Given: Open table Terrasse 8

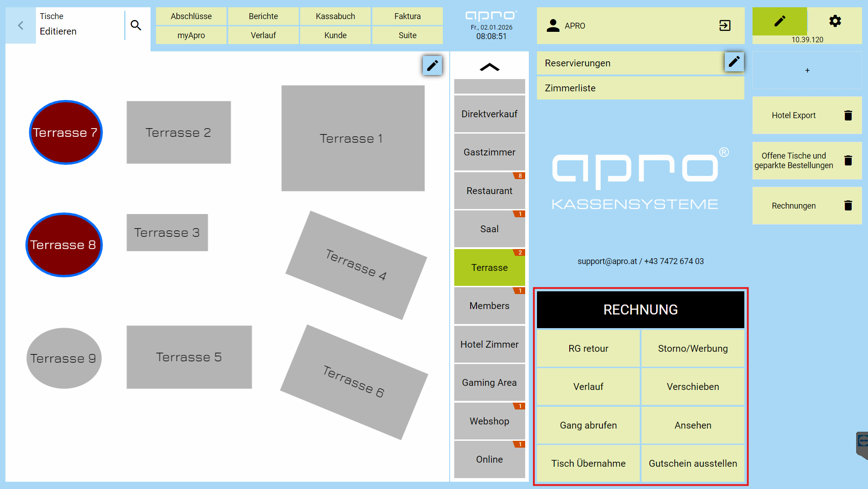Looking at the screenshot, I should (x=64, y=245).
